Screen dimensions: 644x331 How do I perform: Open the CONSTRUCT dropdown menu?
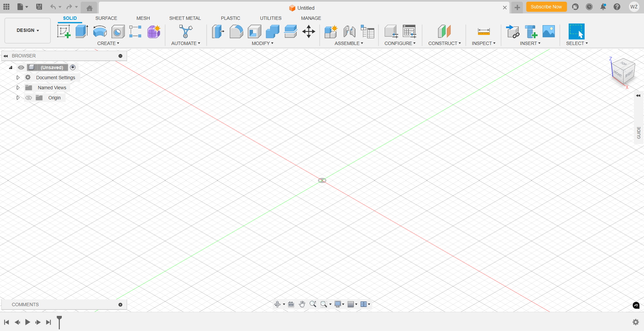[444, 43]
